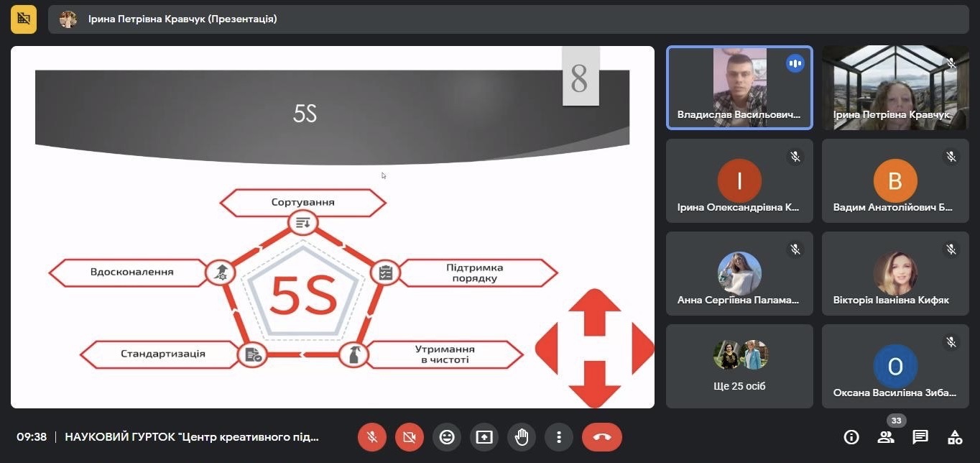The height and width of the screenshot is (463, 980).
Task: Open the three-dot more options menu
Action: (558, 436)
